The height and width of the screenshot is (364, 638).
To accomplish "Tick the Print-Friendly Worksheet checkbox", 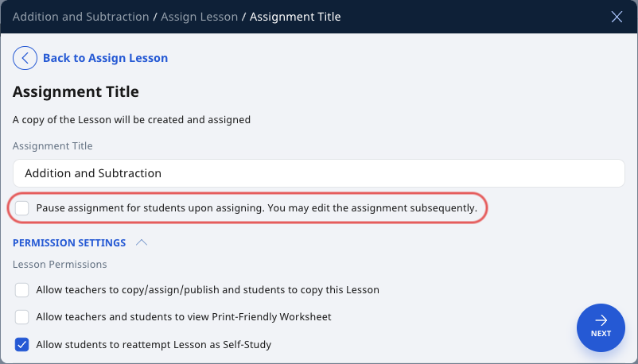I will 22,317.
